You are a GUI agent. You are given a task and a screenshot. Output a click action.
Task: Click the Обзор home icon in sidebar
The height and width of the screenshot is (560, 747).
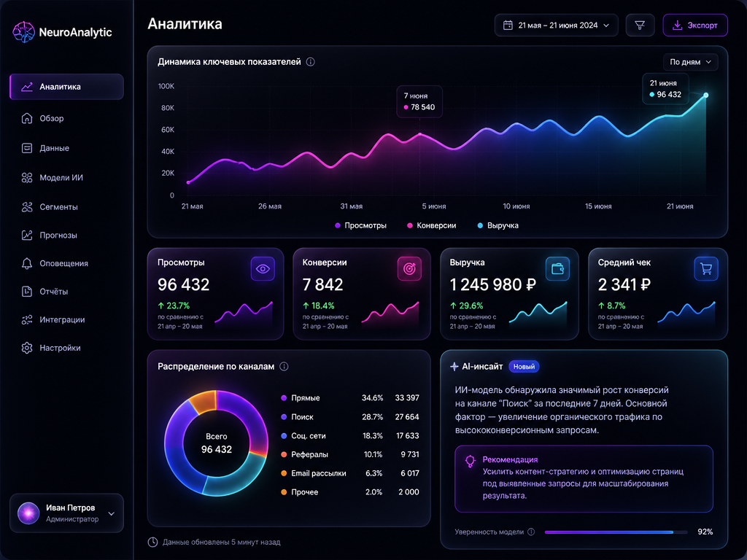tap(27, 118)
